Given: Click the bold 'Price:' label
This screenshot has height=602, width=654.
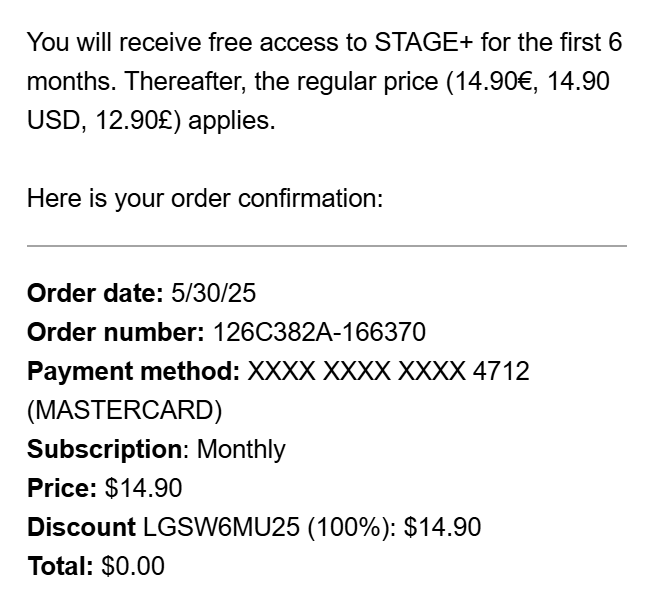Looking at the screenshot, I should pos(62,488).
